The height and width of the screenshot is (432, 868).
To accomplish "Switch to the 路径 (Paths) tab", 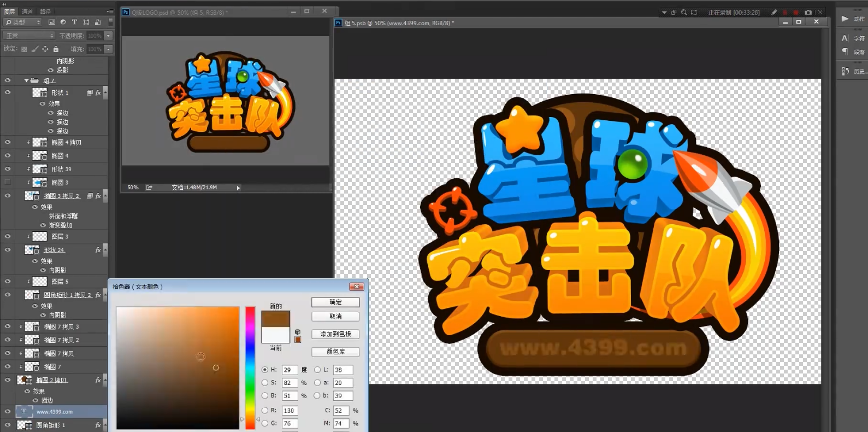I will 45,11.
